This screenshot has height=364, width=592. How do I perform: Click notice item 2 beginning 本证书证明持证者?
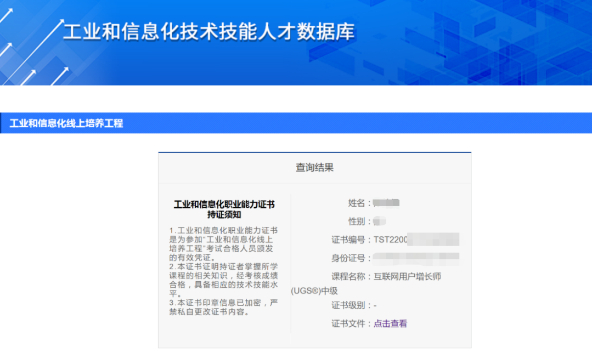pyautogui.click(x=223, y=280)
